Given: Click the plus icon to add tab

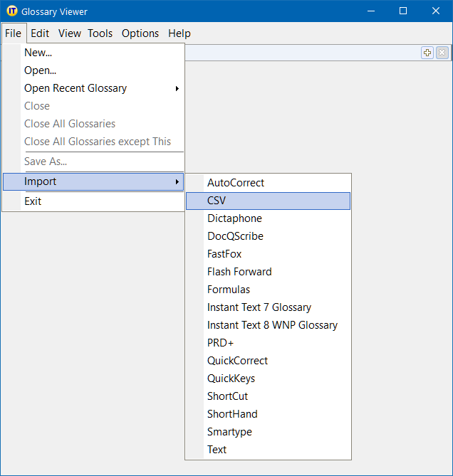Looking at the screenshot, I should pos(427,53).
